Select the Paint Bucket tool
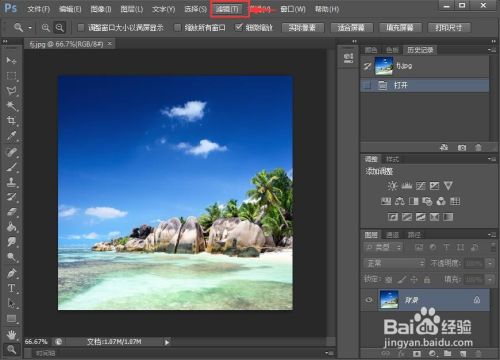The height and width of the screenshot is (360, 500). [x=11, y=227]
